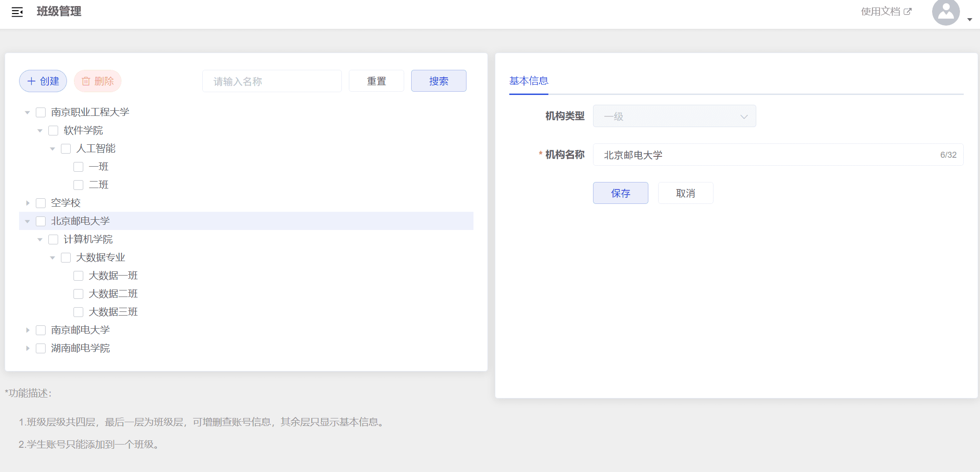
Task: Click the 删除 button with trash icon
Action: (x=98, y=81)
